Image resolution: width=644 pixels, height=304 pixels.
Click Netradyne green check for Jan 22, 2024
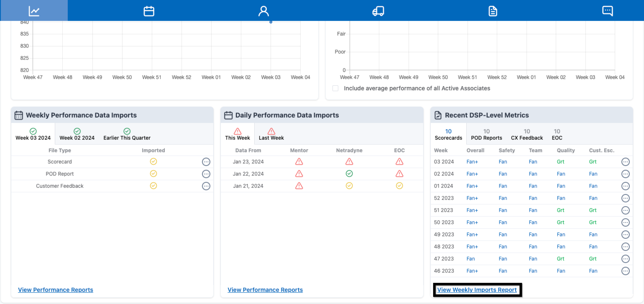point(349,174)
